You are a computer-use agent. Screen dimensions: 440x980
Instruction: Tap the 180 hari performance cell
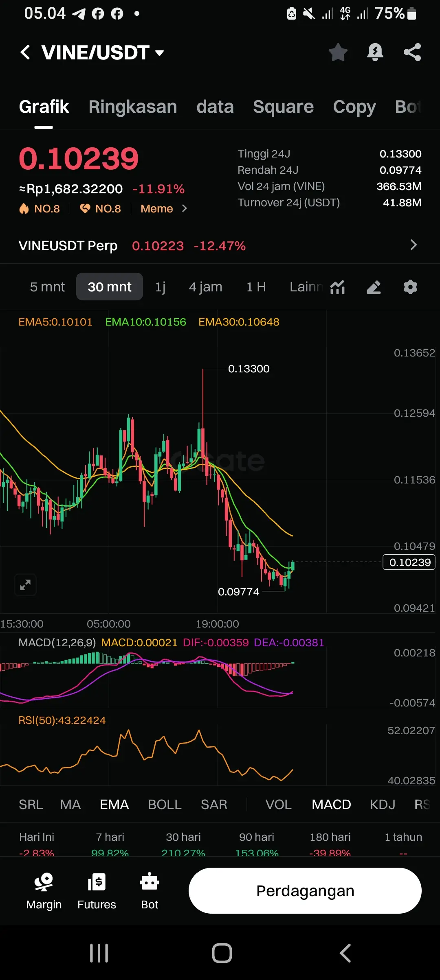click(330, 844)
